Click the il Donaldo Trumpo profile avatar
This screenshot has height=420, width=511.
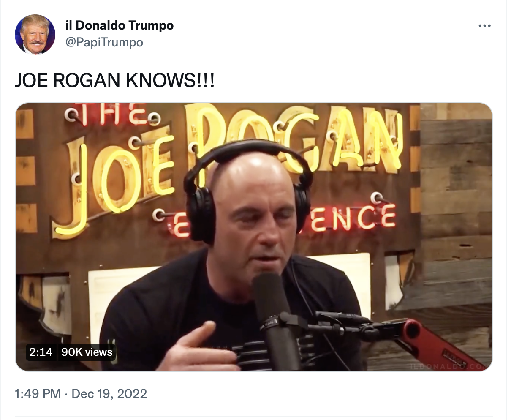(x=35, y=35)
